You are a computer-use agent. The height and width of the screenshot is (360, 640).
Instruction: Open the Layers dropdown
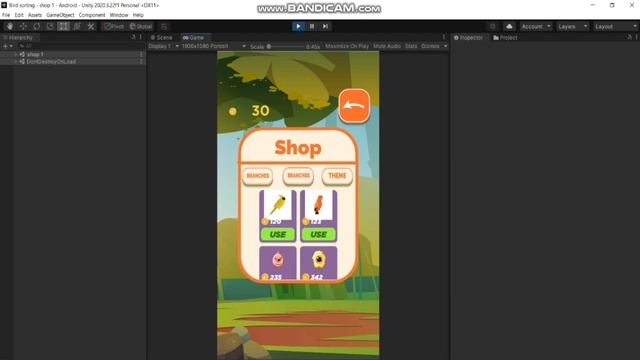tap(573, 27)
